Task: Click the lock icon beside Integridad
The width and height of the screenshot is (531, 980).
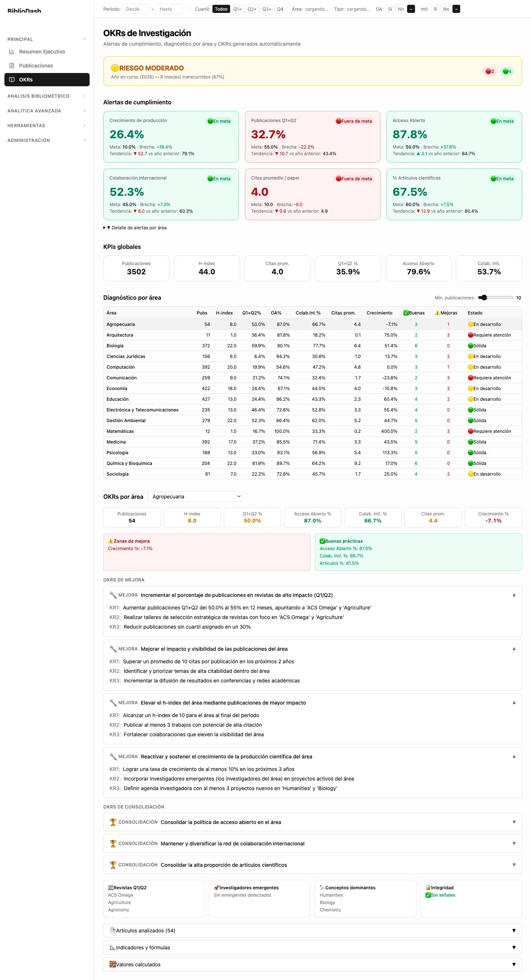Action: pos(428,887)
